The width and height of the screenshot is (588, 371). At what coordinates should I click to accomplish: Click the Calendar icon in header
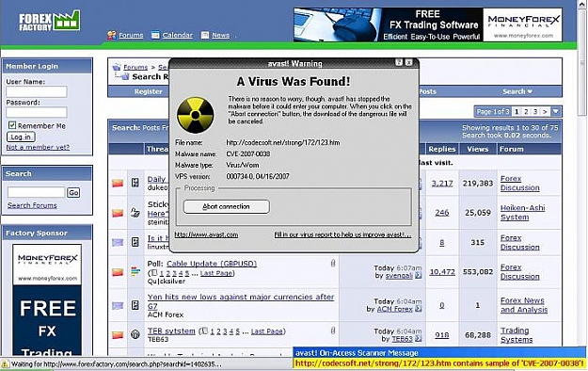tap(155, 35)
